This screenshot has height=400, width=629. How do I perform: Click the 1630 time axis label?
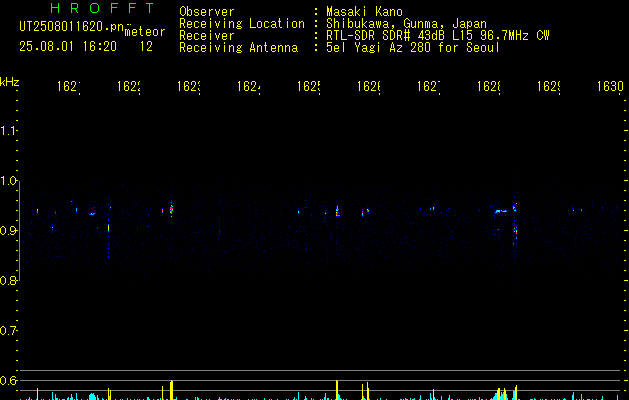tap(610, 86)
